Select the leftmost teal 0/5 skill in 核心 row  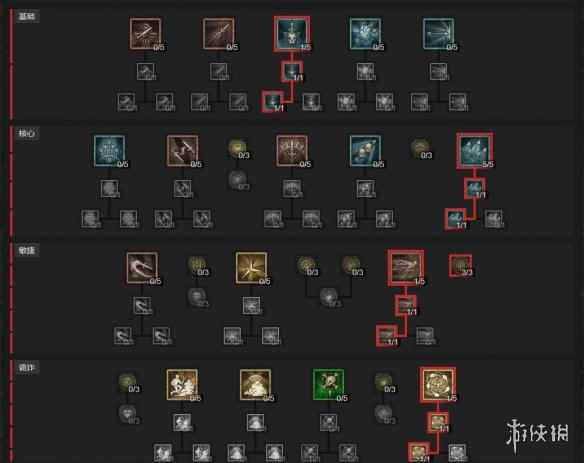(x=109, y=150)
